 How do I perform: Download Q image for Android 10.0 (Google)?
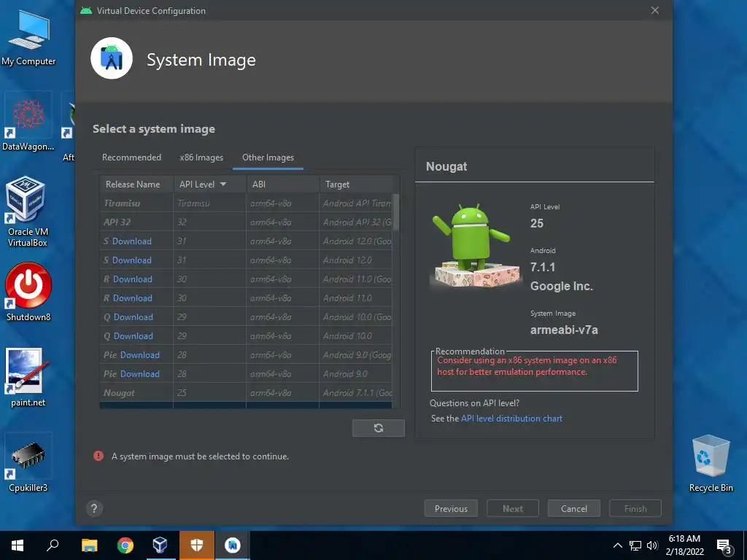click(x=133, y=317)
